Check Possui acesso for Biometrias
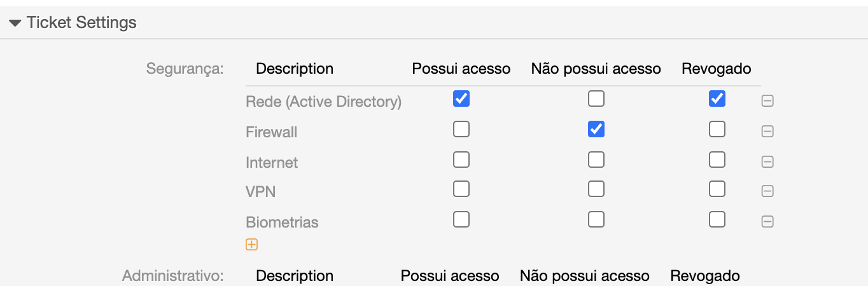This screenshot has height=286, width=868. (x=461, y=220)
